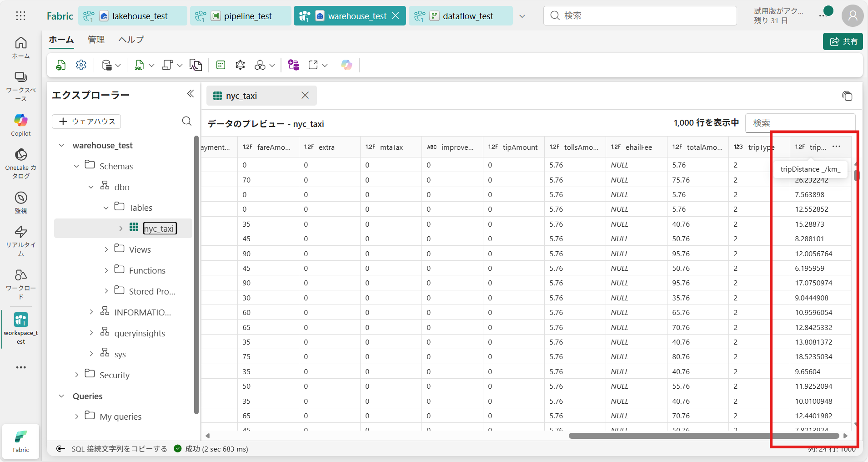
Task: Collapse the エクスプローラー panel
Action: pos(191,94)
